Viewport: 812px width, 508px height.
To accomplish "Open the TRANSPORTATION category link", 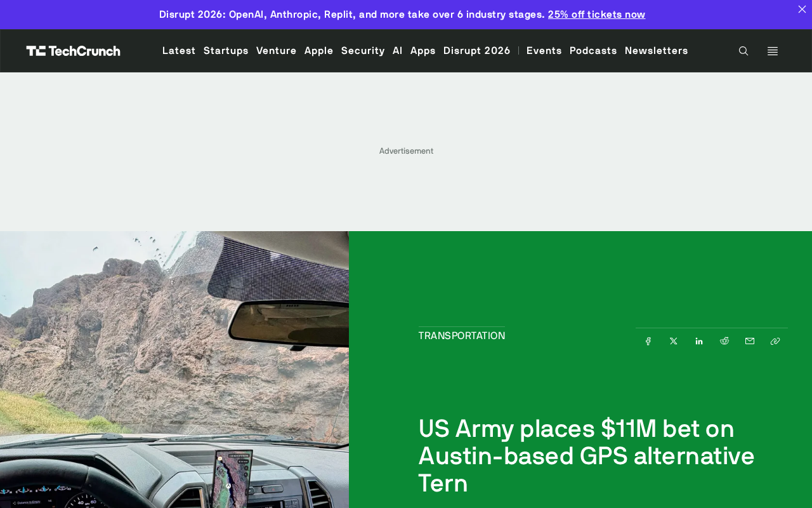I will click(x=462, y=335).
